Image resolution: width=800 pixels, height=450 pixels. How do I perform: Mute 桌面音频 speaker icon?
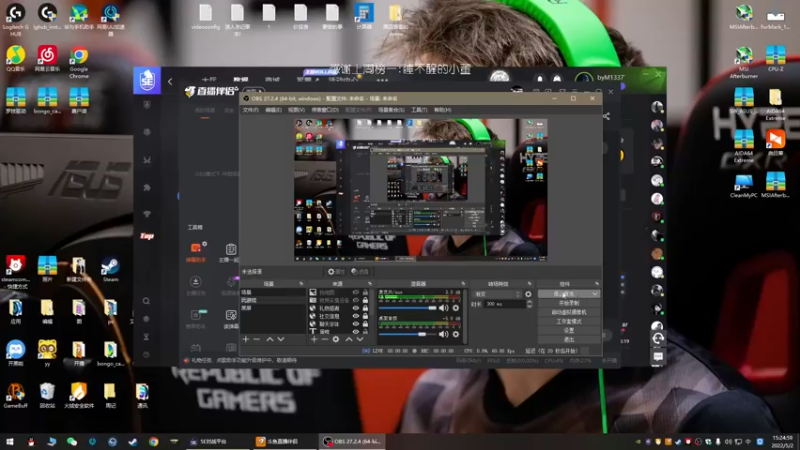pyautogui.click(x=443, y=334)
